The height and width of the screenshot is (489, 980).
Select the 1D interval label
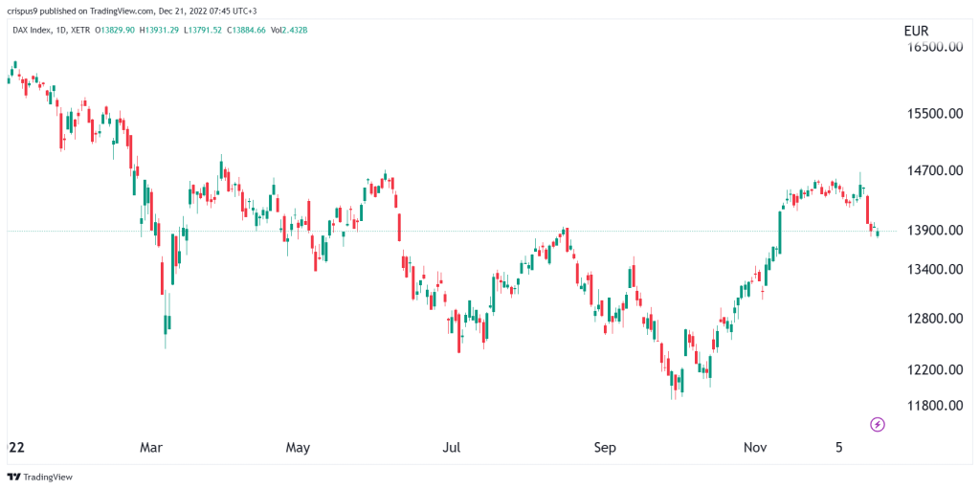[x=58, y=30]
